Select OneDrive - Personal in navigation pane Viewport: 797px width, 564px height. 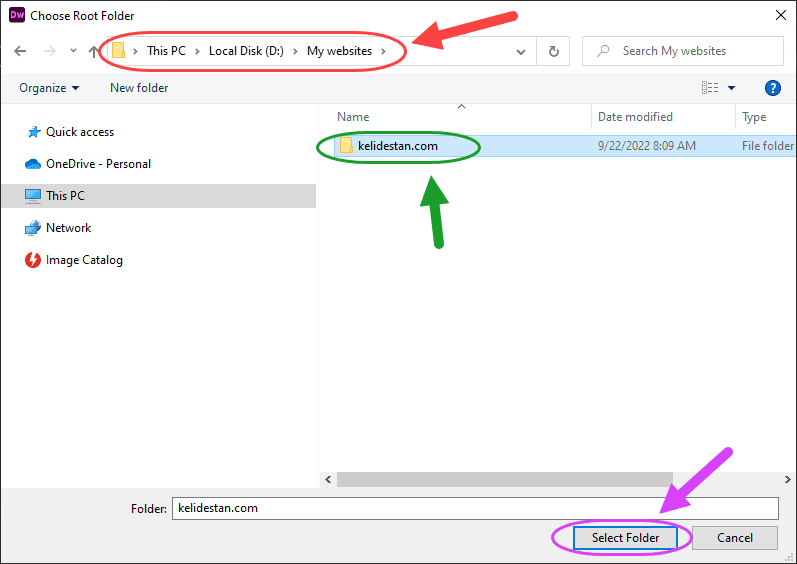coord(98,164)
